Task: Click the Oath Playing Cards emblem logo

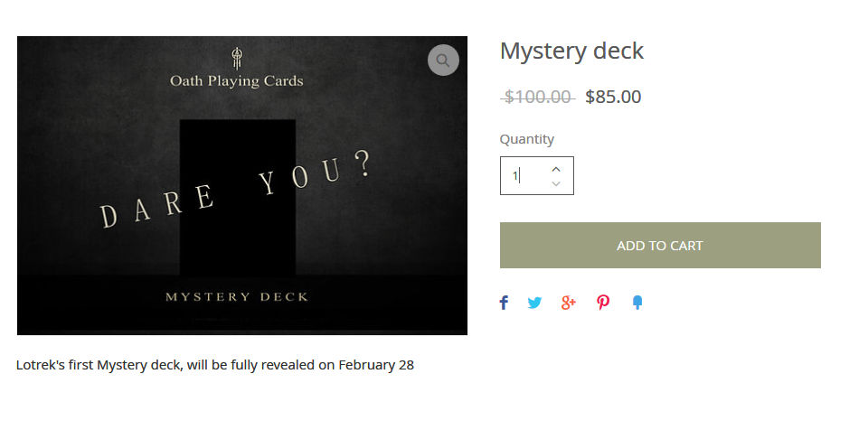Action: click(237, 58)
